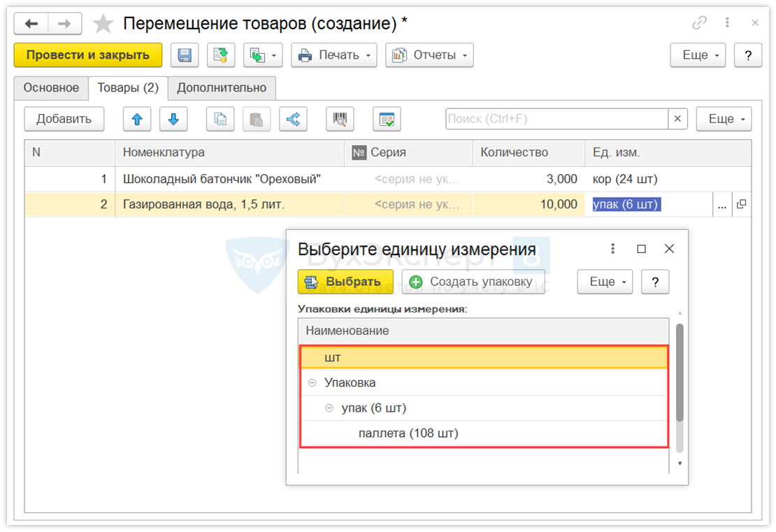
Task: Open the dialog three-dot options menu
Action: tap(612, 248)
